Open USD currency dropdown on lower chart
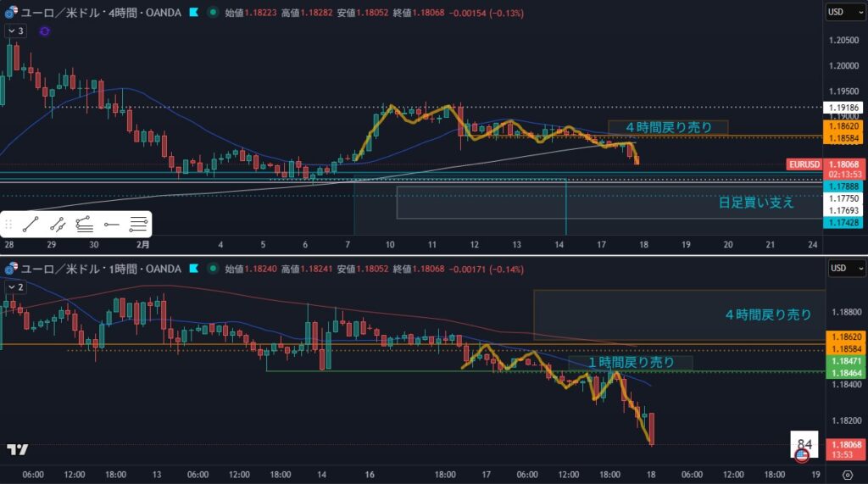868x484 pixels. tap(845, 269)
